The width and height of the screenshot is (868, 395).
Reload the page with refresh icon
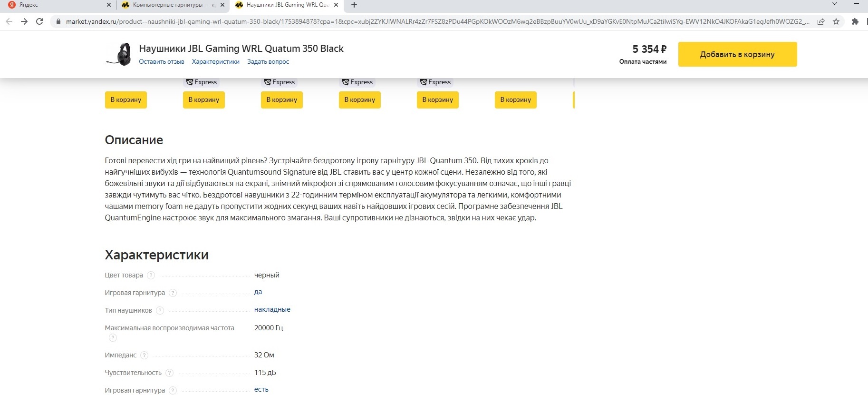pos(39,21)
